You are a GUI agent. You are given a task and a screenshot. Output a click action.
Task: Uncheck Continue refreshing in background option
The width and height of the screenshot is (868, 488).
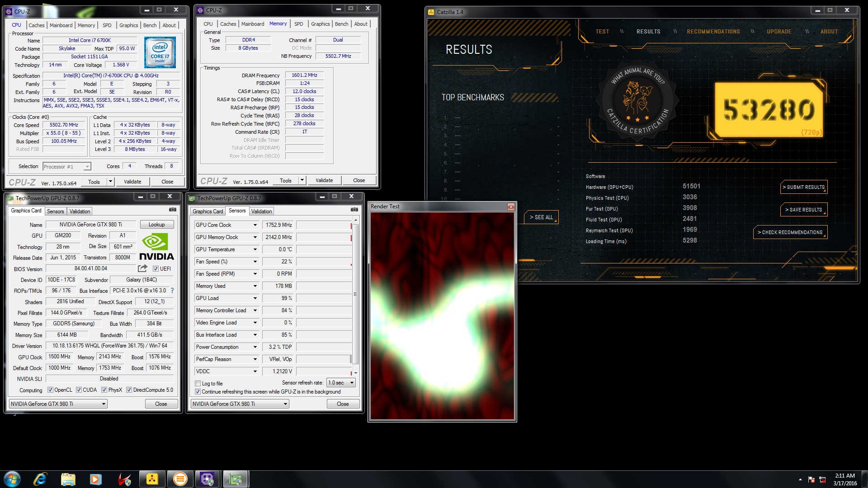(x=198, y=392)
